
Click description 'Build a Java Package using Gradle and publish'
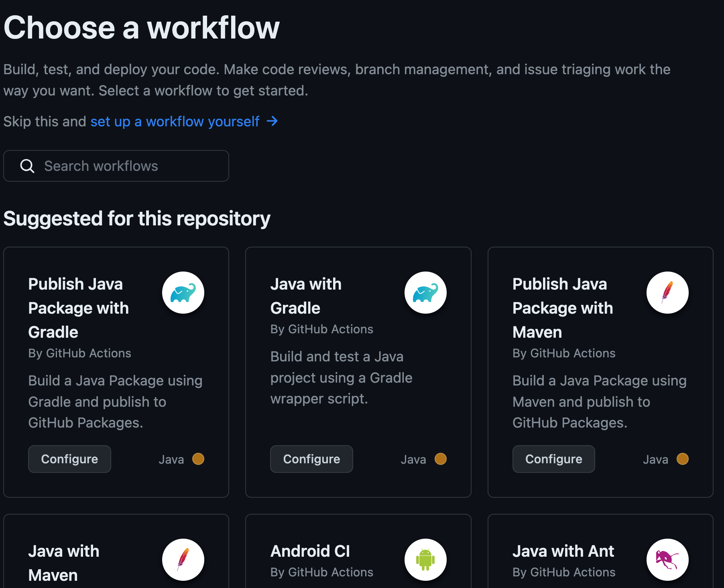click(x=116, y=402)
